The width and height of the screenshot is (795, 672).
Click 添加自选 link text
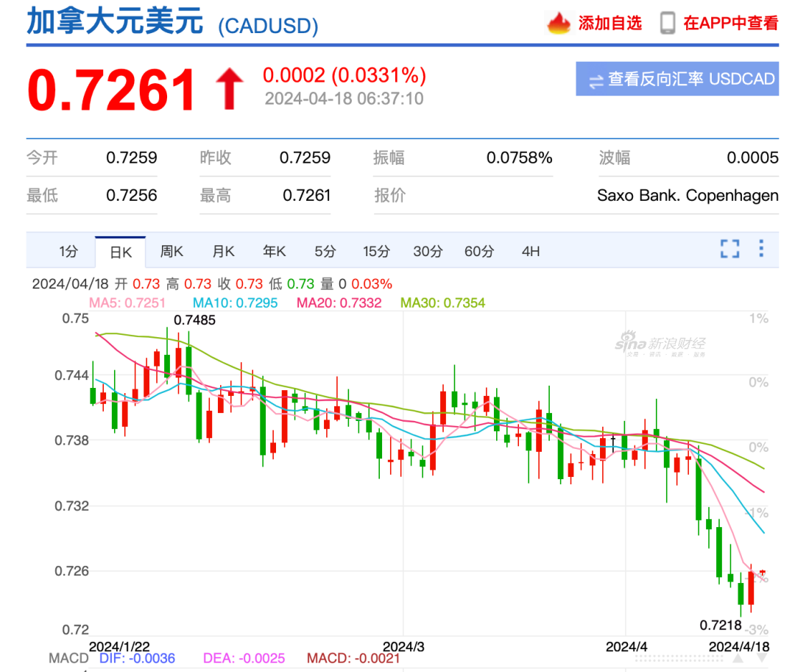tap(610, 24)
